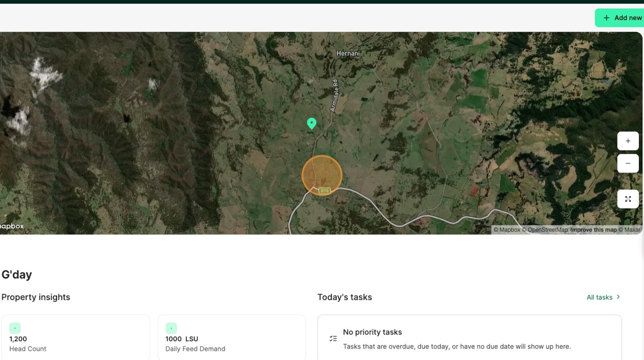Click the plus icon inside Add new
The height and width of the screenshot is (360, 644).
point(606,18)
